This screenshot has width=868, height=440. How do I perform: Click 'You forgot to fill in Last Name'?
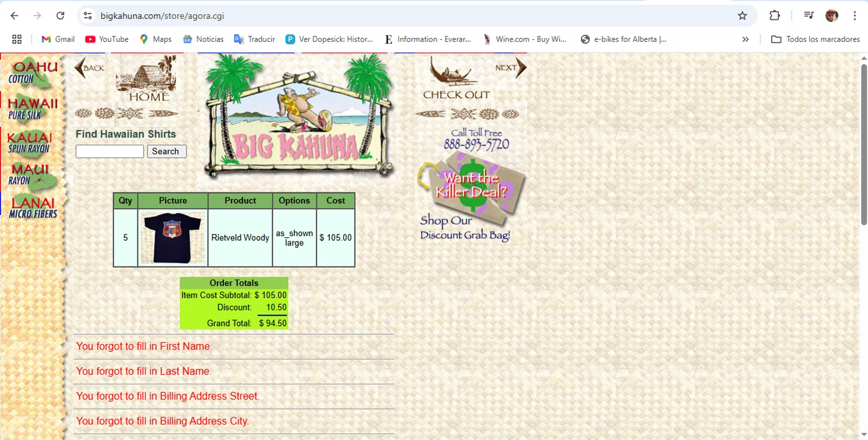[144, 372]
